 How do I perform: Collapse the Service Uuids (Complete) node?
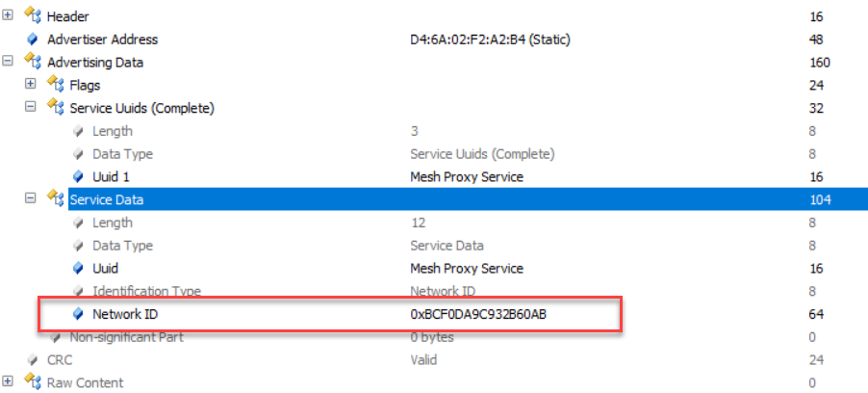tap(31, 108)
